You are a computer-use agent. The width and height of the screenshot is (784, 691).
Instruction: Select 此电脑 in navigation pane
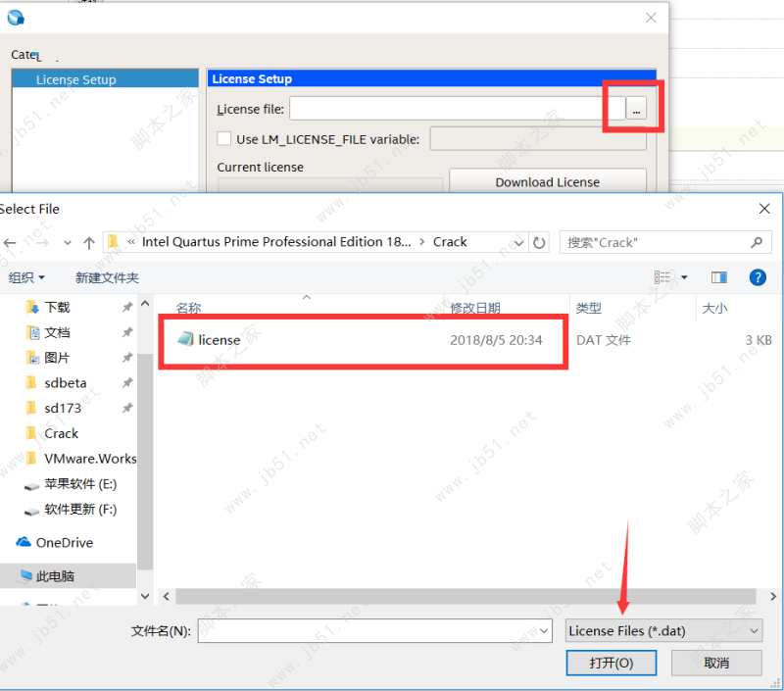point(55,576)
